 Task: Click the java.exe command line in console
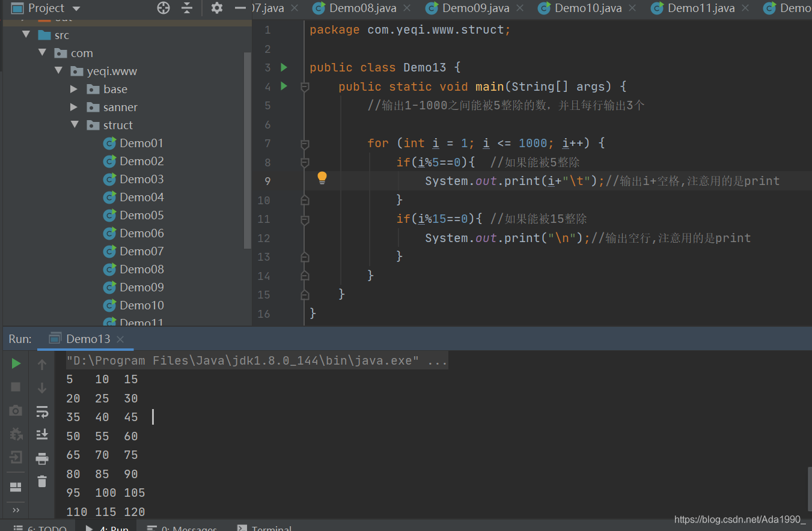point(257,360)
